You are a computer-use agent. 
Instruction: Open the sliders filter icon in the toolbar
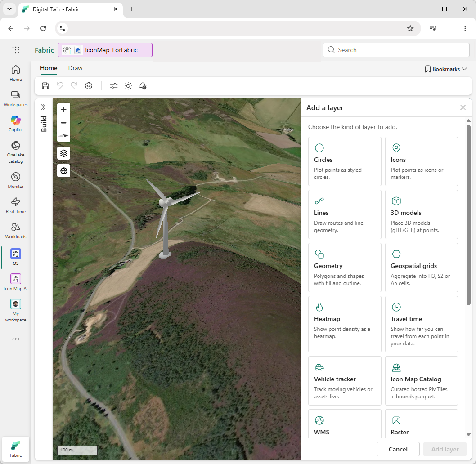pos(114,86)
